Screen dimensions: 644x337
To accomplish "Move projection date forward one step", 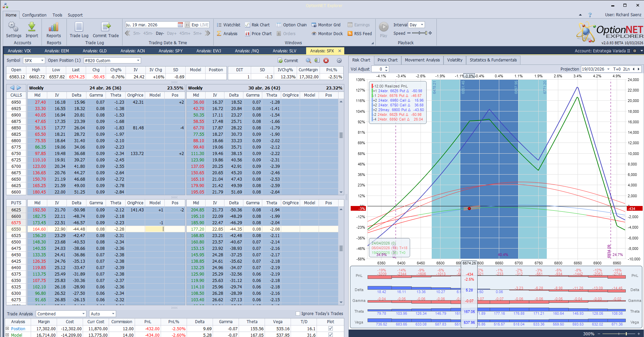I will pyautogui.click(x=638, y=69).
